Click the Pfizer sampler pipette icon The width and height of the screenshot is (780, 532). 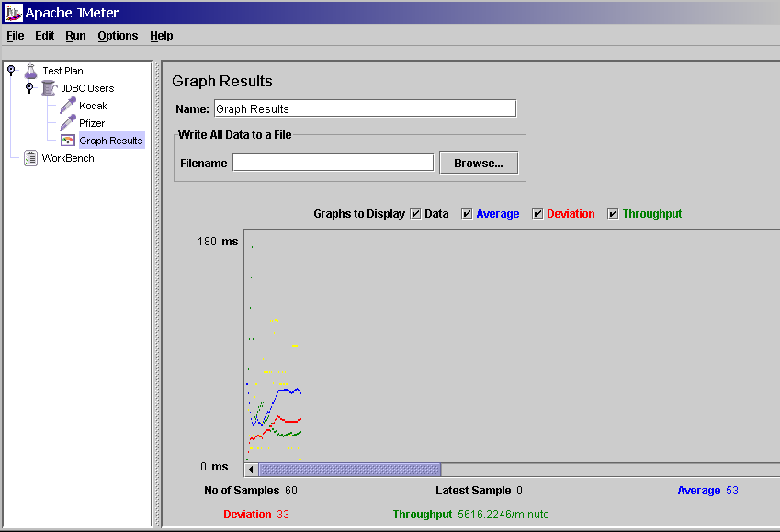click(67, 123)
